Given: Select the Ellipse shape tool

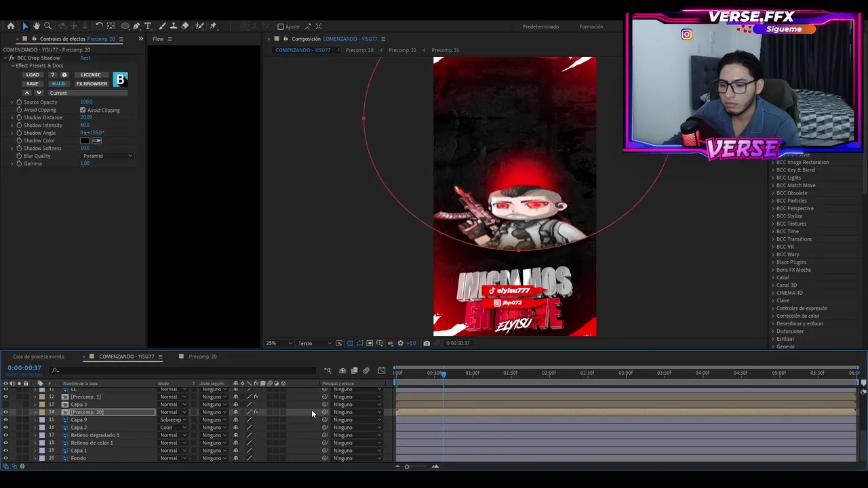Looking at the screenshot, I should (x=125, y=26).
